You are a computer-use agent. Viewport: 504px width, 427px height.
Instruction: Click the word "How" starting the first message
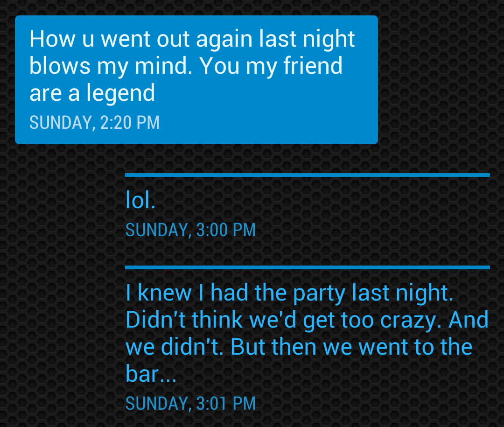(x=52, y=39)
